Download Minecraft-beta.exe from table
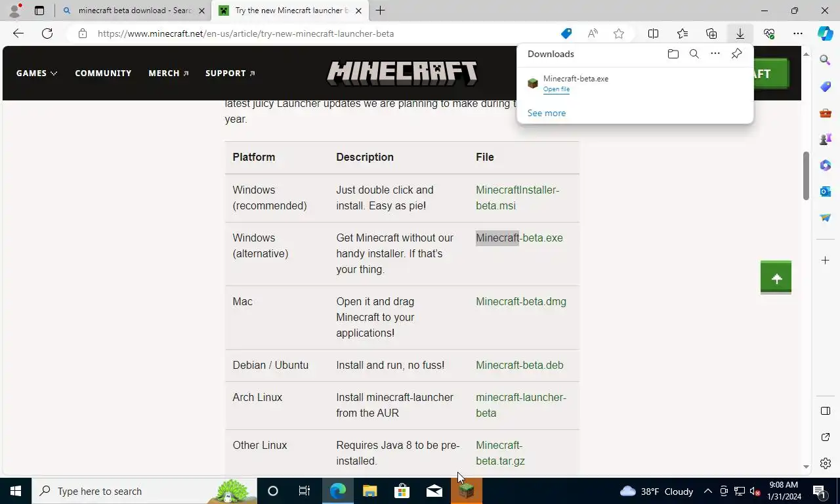 click(519, 238)
